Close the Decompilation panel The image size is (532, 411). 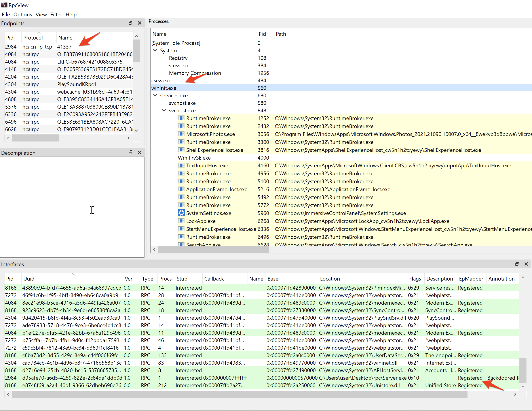point(140,153)
